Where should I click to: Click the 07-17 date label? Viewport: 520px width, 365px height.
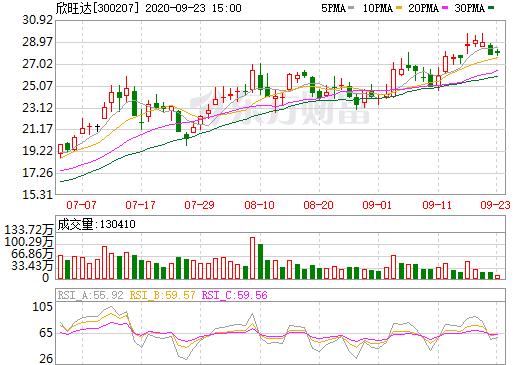140,205
